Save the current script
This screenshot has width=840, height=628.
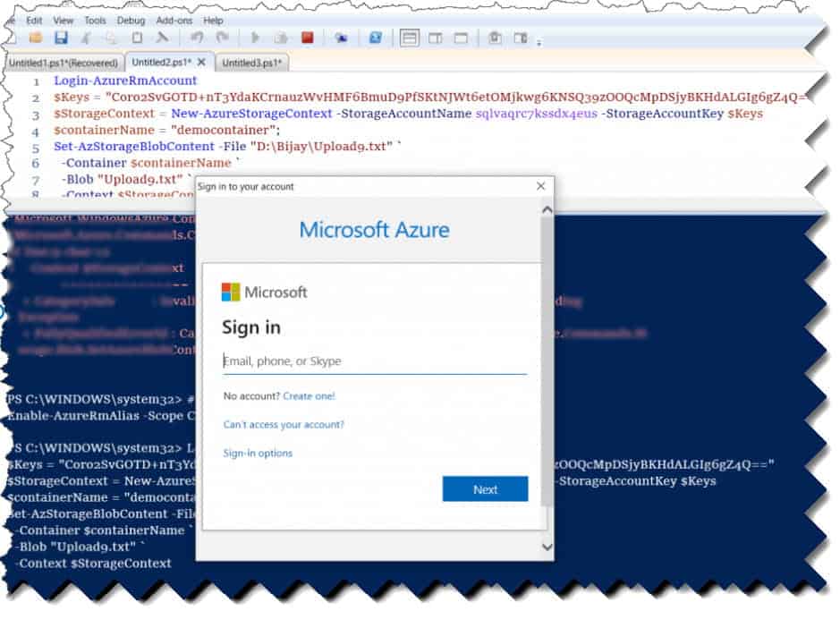click(62, 38)
